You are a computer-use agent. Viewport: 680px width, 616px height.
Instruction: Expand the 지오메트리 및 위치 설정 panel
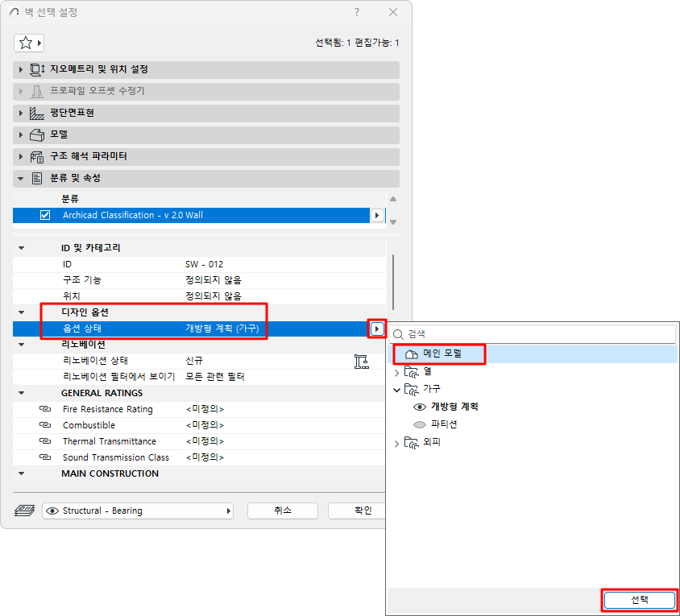[20, 69]
